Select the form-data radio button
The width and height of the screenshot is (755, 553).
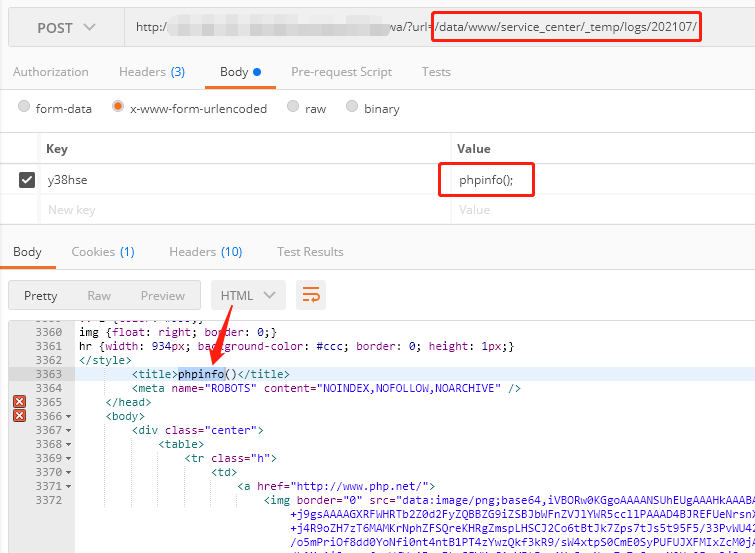click(x=25, y=108)
